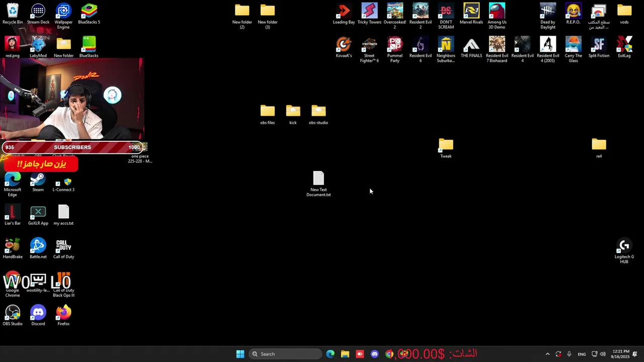The width and height of the screenshot is (644, 362).
Task: Select the Discord desktop shortcut
Action: point(38,315)
